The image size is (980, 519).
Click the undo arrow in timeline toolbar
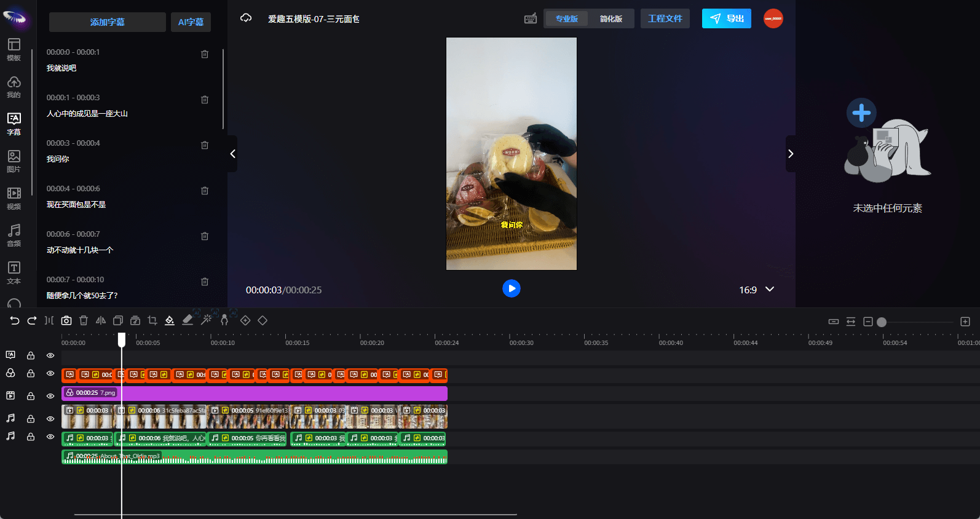click(x=15, y=320)
